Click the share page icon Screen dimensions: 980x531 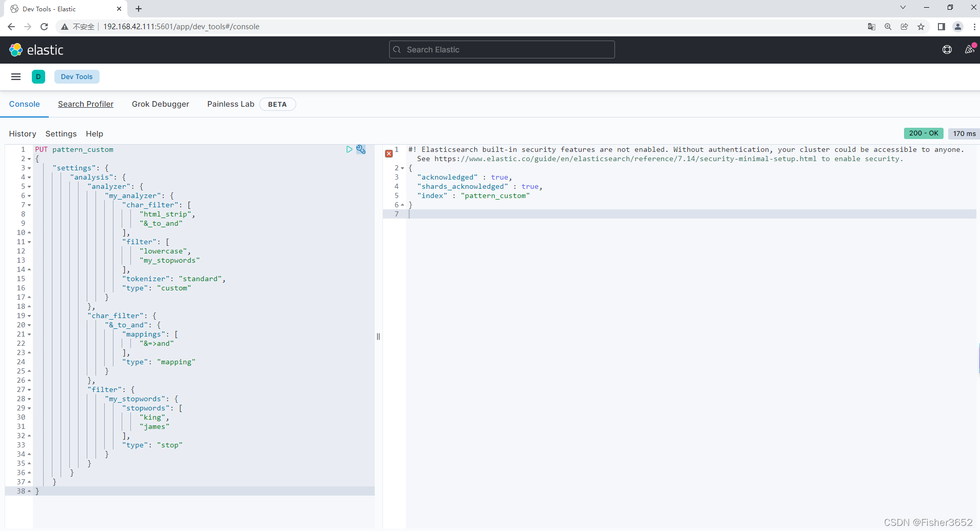904,27
